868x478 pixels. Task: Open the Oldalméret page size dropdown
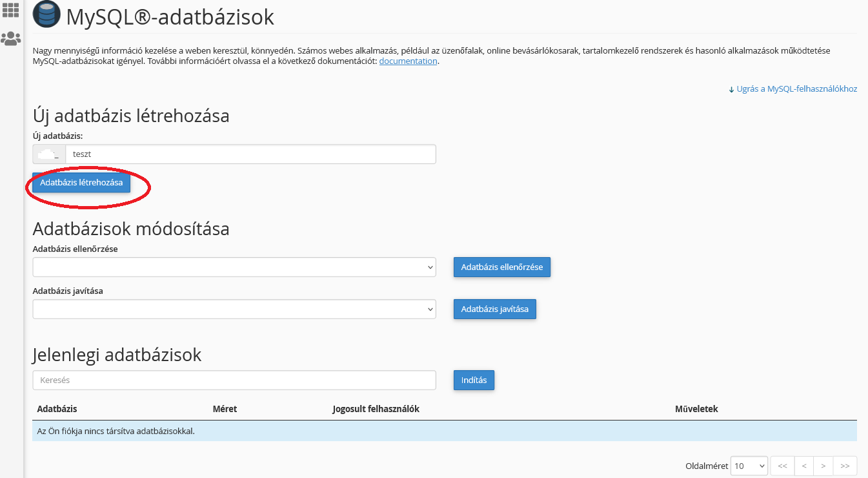point(749,466)
